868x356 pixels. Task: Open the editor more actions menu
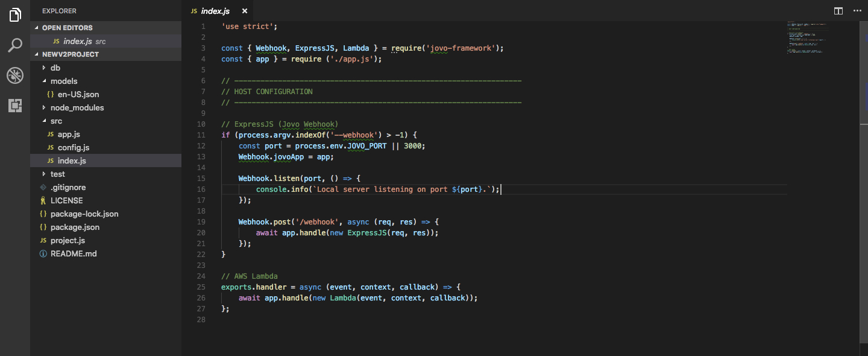pyautogui.click(x=857, y=11)
